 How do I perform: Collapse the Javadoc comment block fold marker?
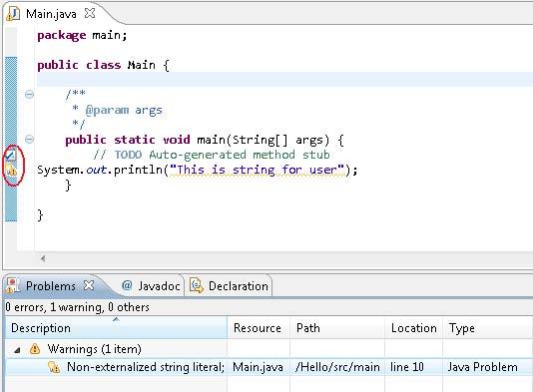[x=30, y=94]
